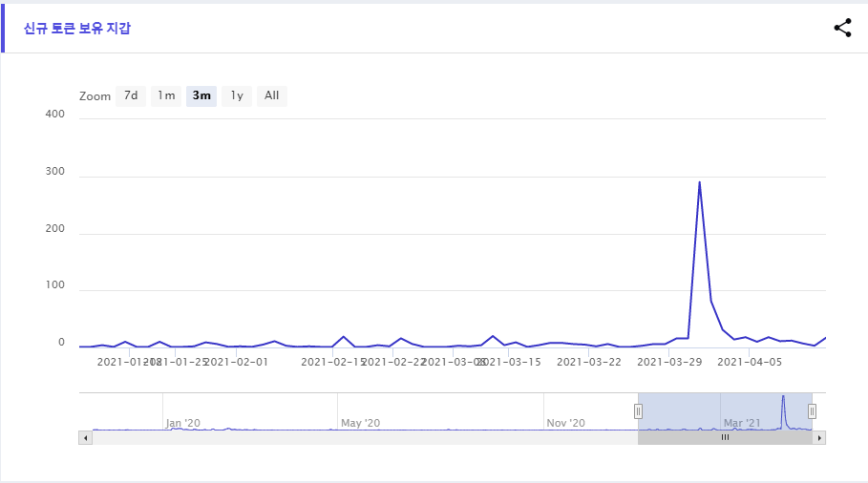868x483 pixels.
Task: Select the All zoom range
Action: click(x=272, y=95)
